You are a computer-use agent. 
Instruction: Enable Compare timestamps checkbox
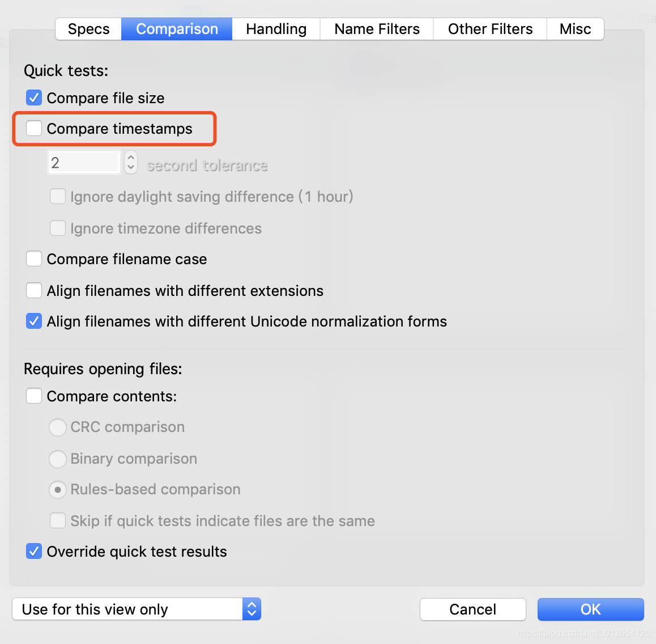34,128
